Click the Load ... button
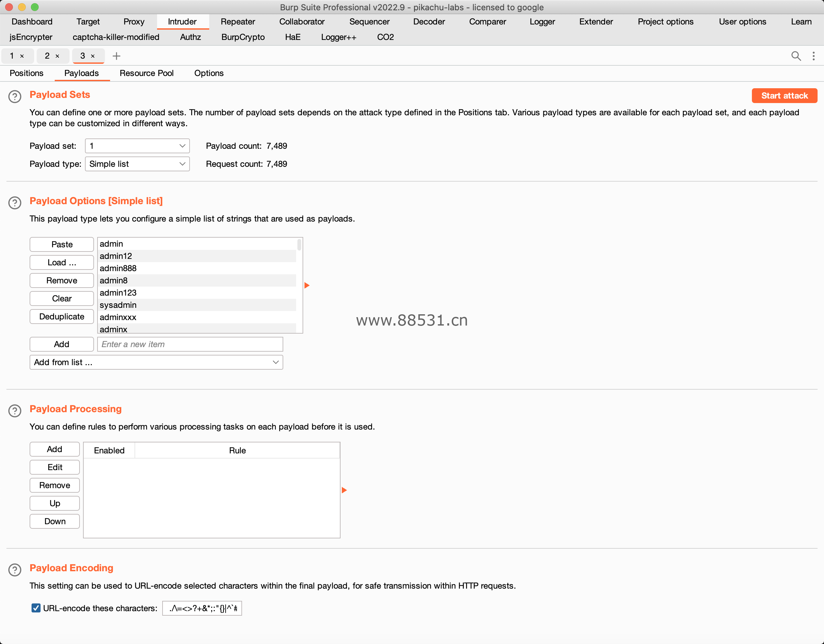The width and height of the screenshot is (824, 644). pos(62,262)
